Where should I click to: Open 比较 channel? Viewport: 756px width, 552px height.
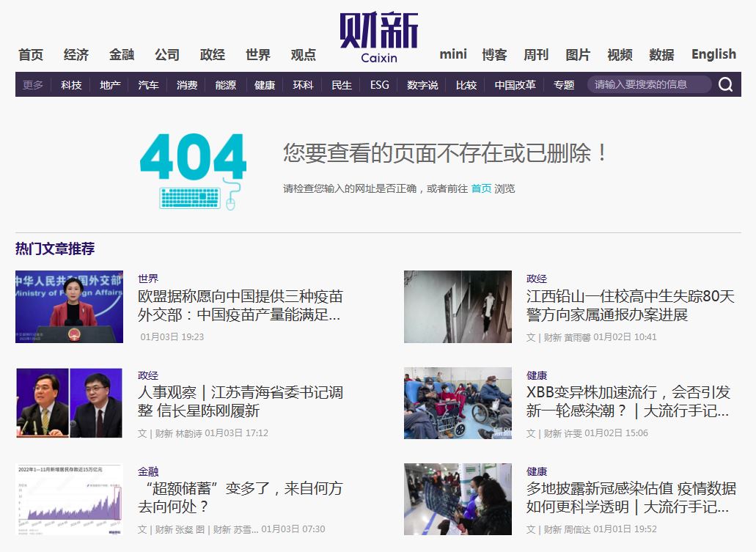pos(466,85)
